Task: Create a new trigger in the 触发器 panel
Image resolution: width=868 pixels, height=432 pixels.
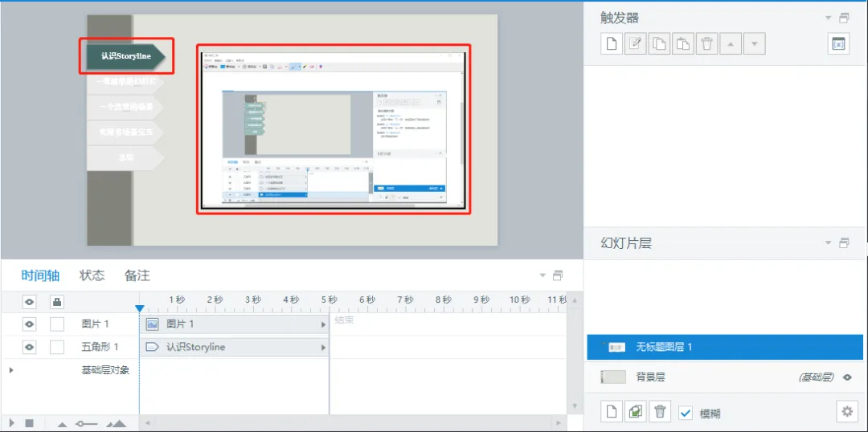Action: tap(612, 44)
